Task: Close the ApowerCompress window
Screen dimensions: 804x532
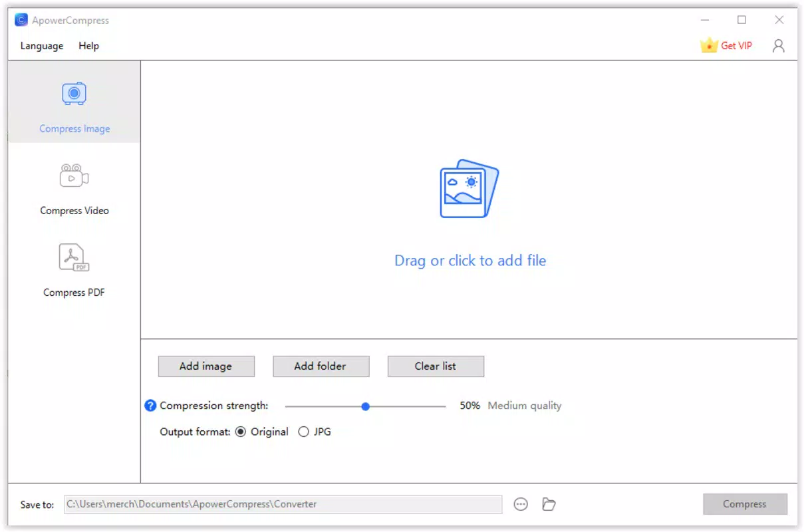Action: coord(779,20)
